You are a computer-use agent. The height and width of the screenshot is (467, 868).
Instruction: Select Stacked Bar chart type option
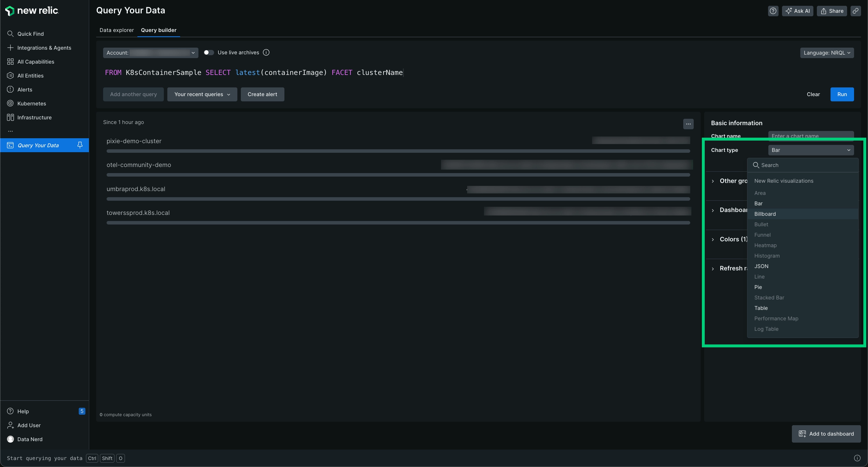[x=803, y=297]
